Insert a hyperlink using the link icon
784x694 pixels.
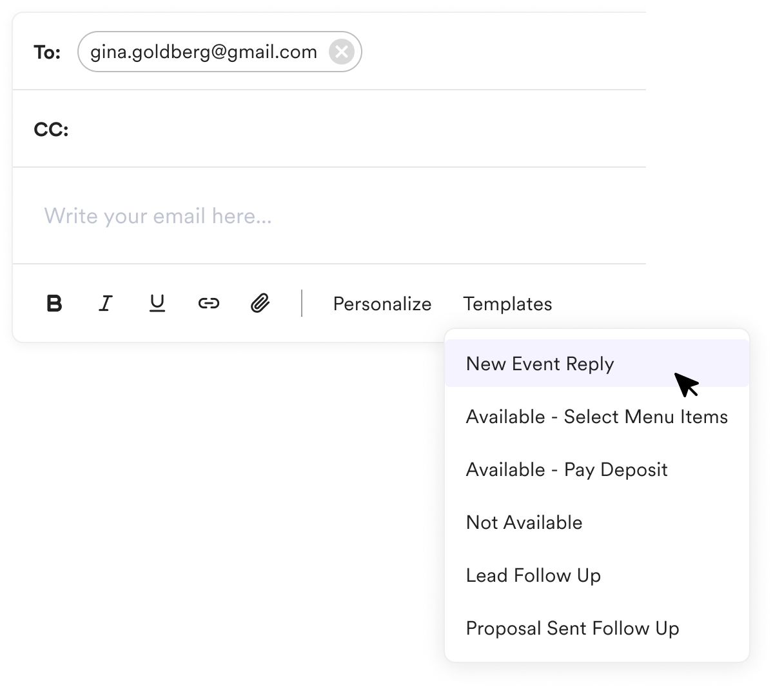point(209,303)
